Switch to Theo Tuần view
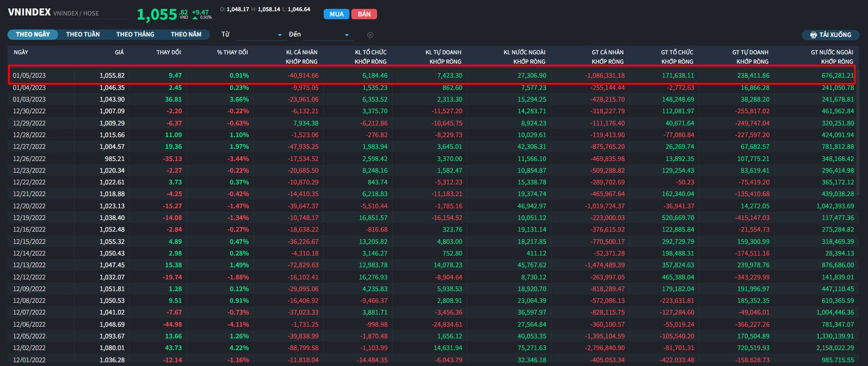Image resolution: width=868 pixels, height=366 pixels. click(83, 34)
